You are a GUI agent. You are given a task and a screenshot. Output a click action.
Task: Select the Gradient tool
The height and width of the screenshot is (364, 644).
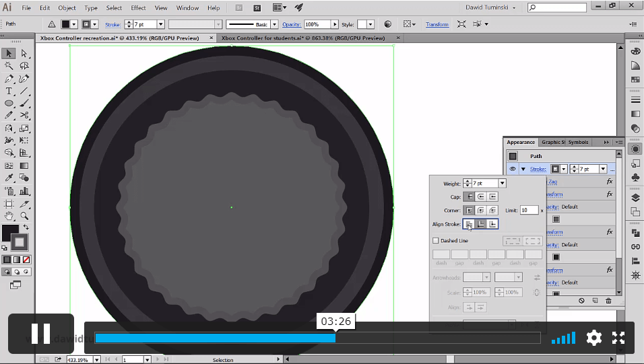[24, 166]
